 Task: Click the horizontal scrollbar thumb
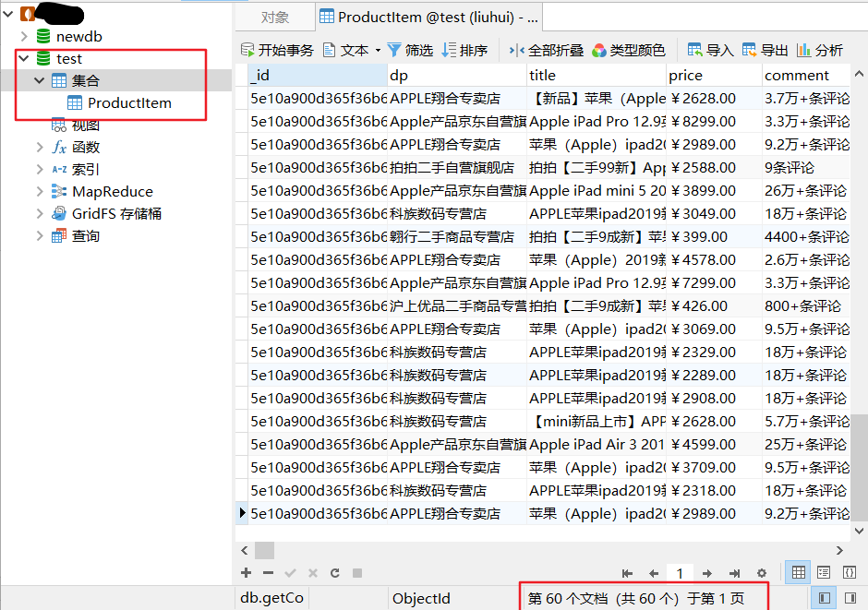264,550
